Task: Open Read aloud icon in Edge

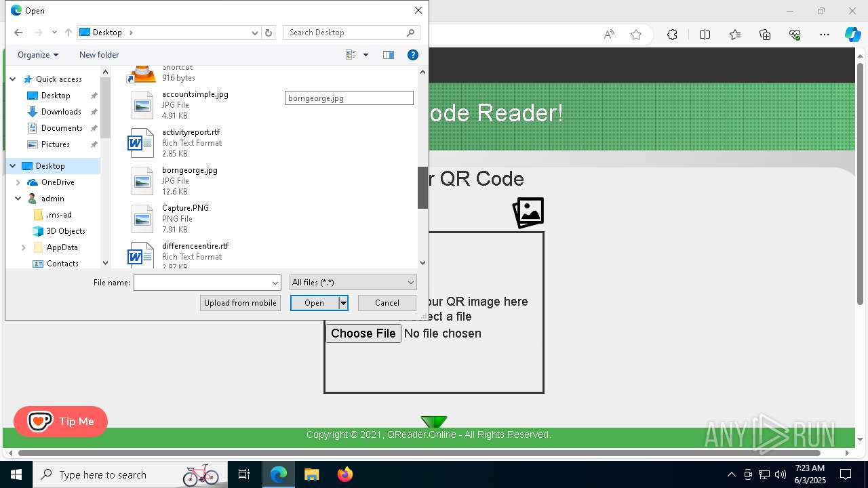Action: coord(609,35)
